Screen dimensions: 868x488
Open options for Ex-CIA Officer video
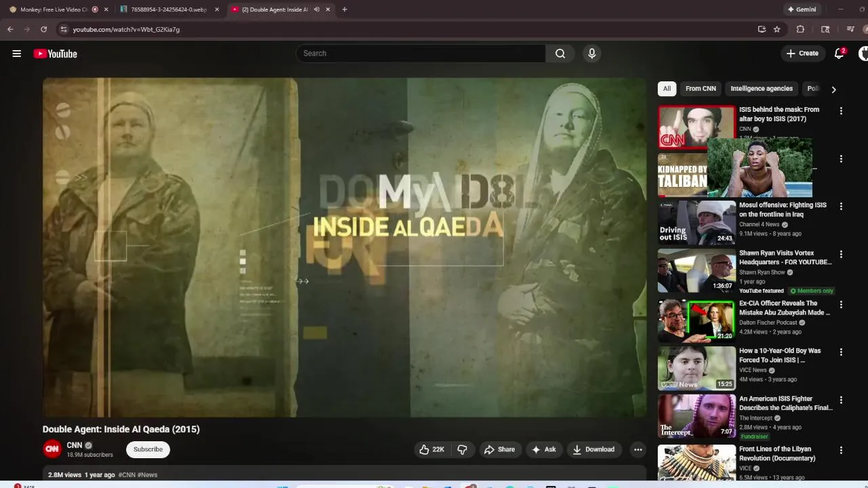[x=841, y=304]
